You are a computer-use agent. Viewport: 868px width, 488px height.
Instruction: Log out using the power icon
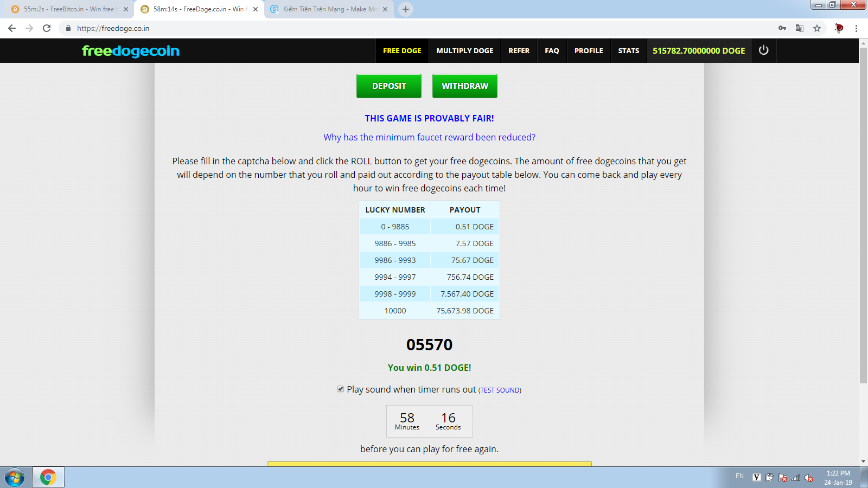coord(763,50)
